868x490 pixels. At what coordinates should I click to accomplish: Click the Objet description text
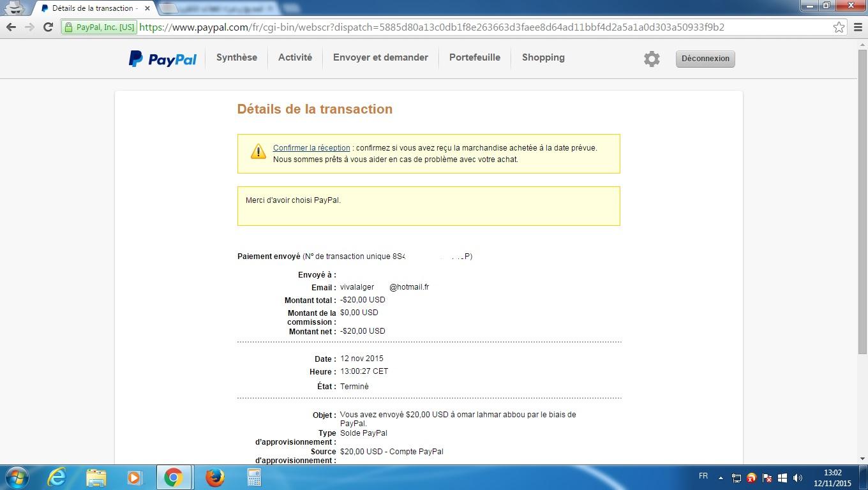click(458, 419)
